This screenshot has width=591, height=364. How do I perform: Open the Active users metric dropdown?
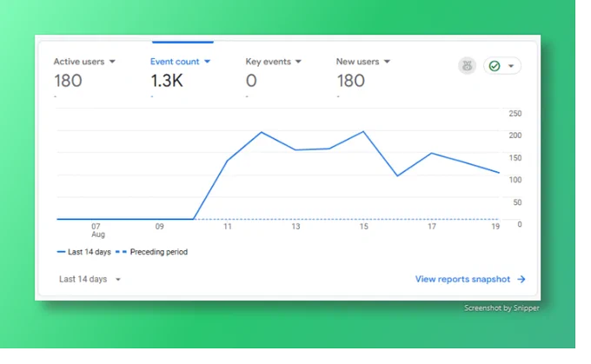112,62
